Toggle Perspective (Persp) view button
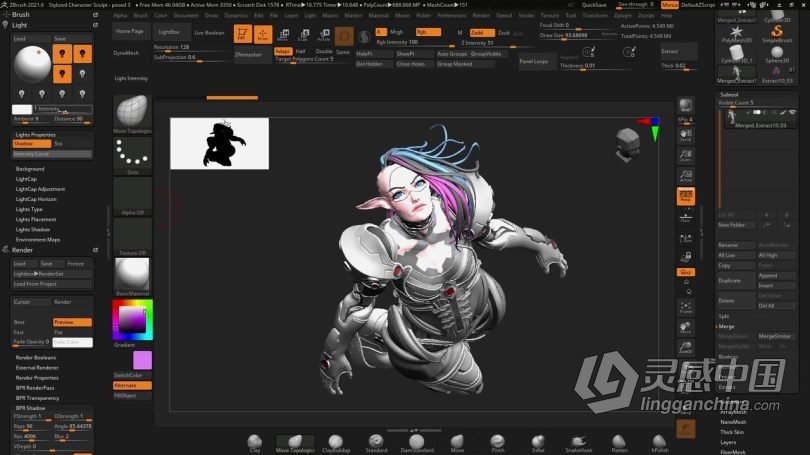The image size is (810, 455). tap(686, 196)
